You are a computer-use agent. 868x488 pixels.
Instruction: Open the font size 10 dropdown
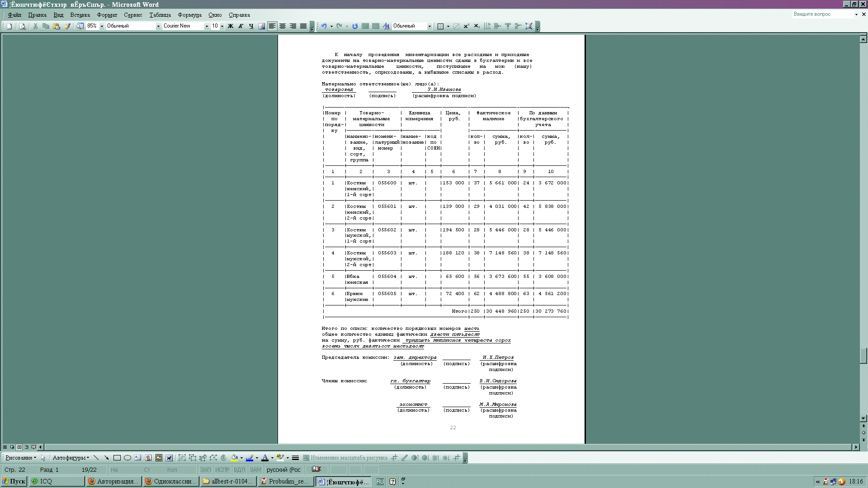pos(222,26)
